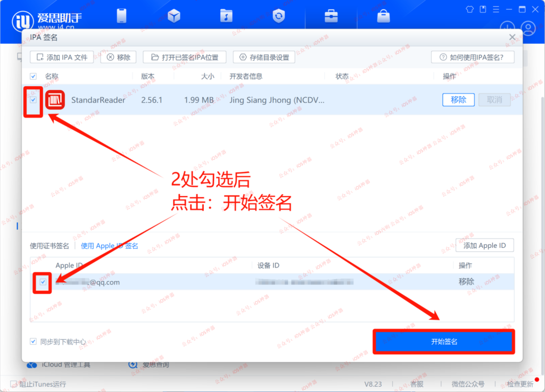Screen dimensions: 545x392
Task: Toggle the select-all checkbox beside 名称
Action: (x=33, y=77)
